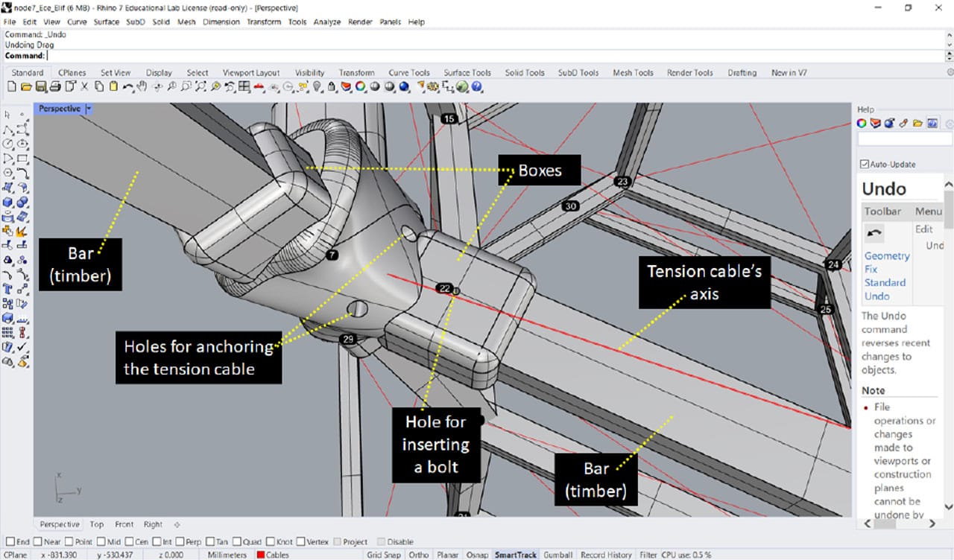This screenshot has height=560, width=954.
Task: Follow the Geometry Fix link in Help
Action: click(887, 262)
